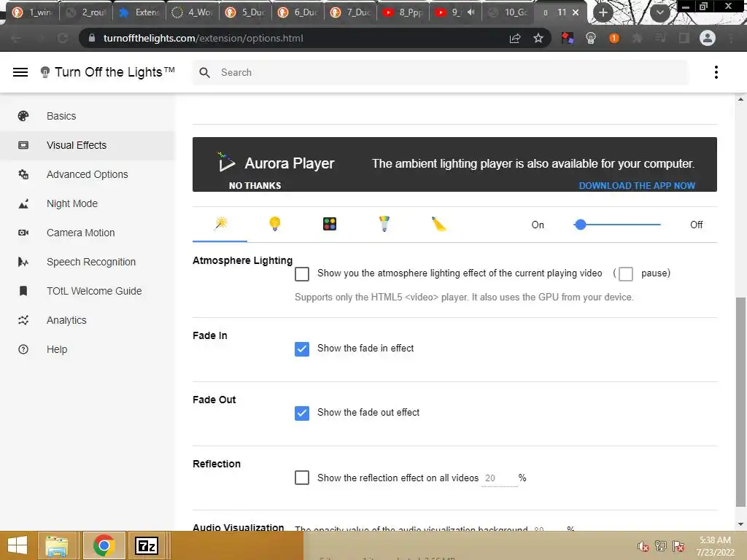
Task: Click the Visual Effects screen icon
Action: click(x=23, y=145)
